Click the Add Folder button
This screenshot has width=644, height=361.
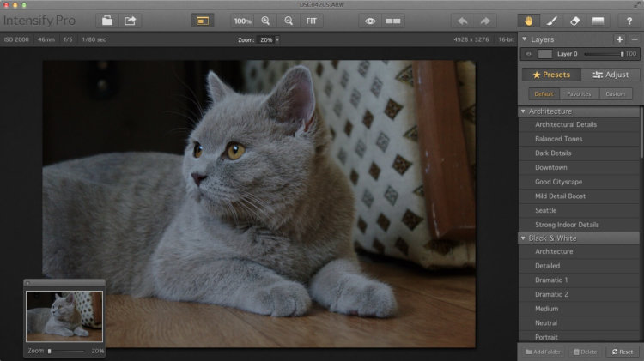click(543, 352)
